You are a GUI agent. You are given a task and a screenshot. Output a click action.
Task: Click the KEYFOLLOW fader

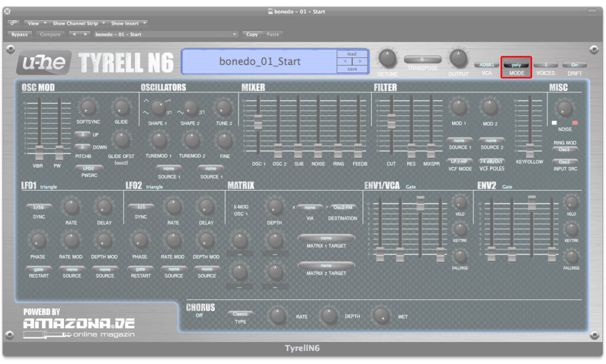[530, 150]
